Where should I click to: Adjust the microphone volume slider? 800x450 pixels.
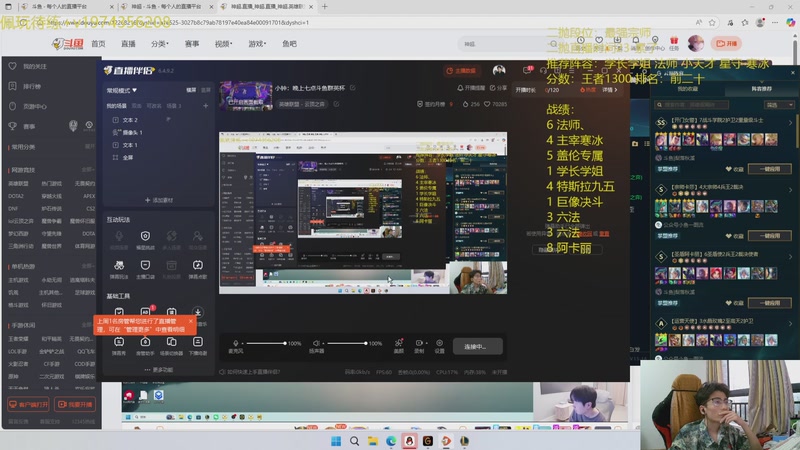pos(264,343)
